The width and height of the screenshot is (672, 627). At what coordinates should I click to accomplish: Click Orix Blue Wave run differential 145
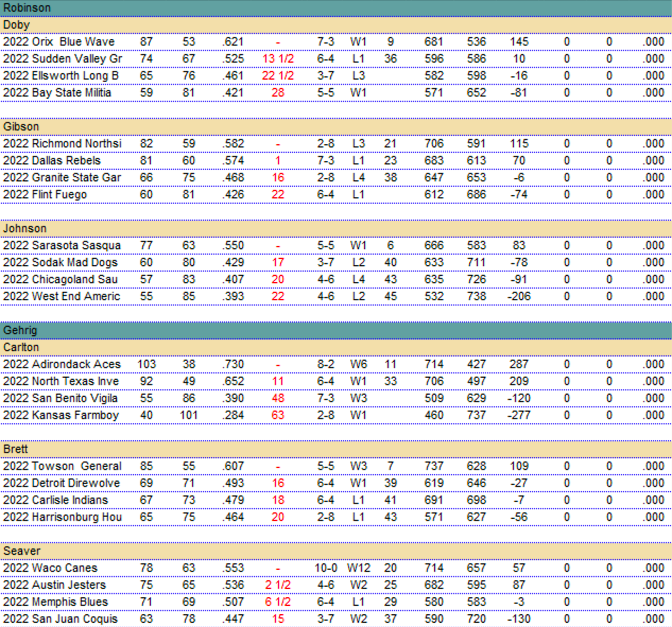pos(519,42)
